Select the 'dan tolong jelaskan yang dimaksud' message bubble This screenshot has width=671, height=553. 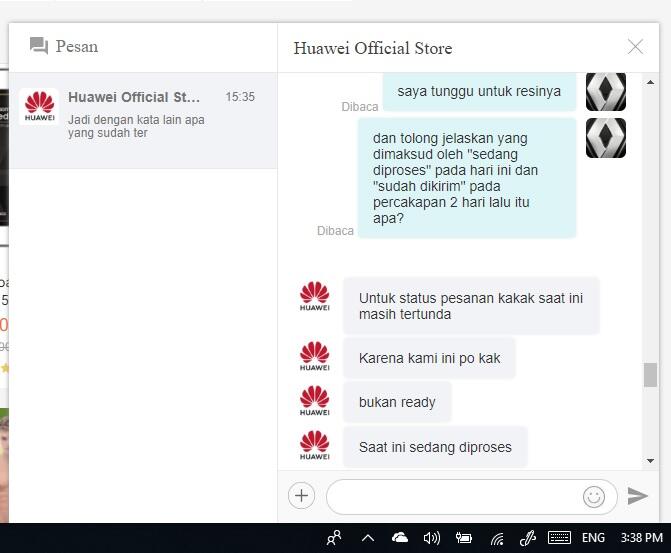(x=467, y=178)
